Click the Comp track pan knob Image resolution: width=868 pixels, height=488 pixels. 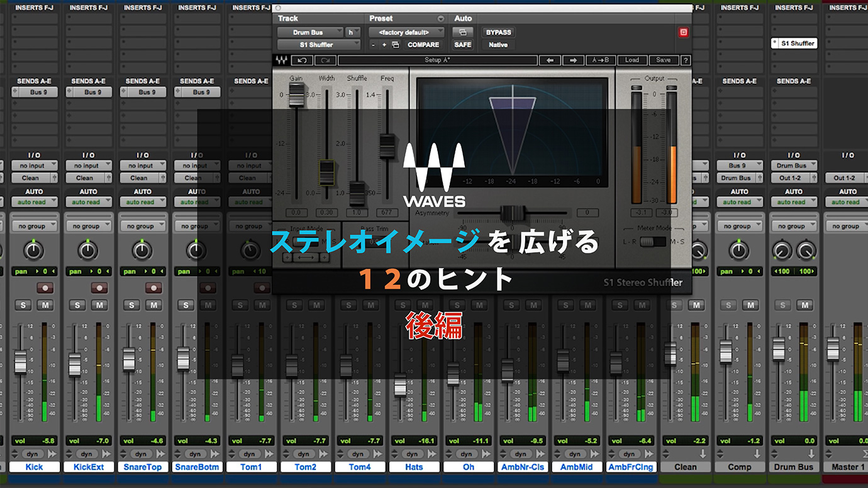click(x=739, y=251)
